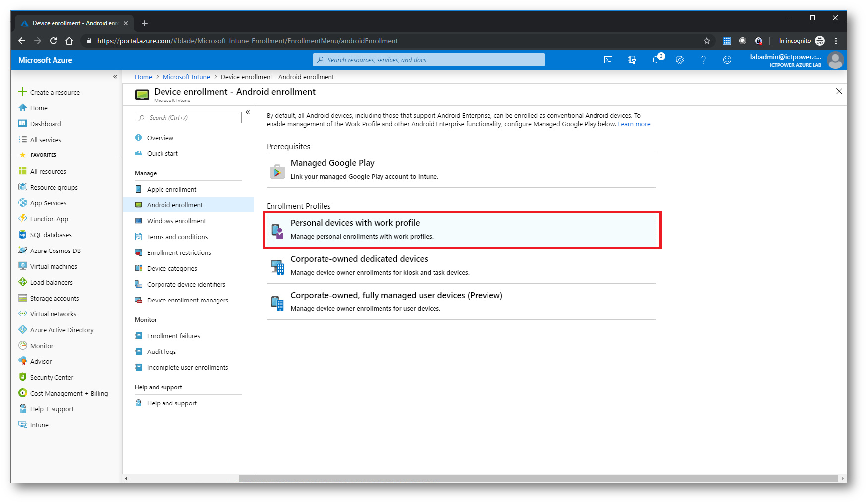Open Device enrollment managers
This screenshot has height=504, width=868.
pos(188,300)
